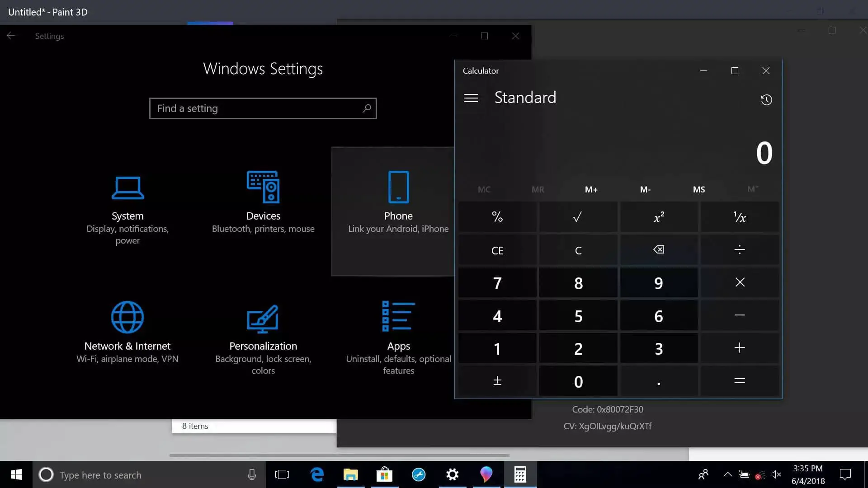Click the 0 digit key on Calculator keypad
The height and width of the screenshot is (488, 868).
point(578,381)
